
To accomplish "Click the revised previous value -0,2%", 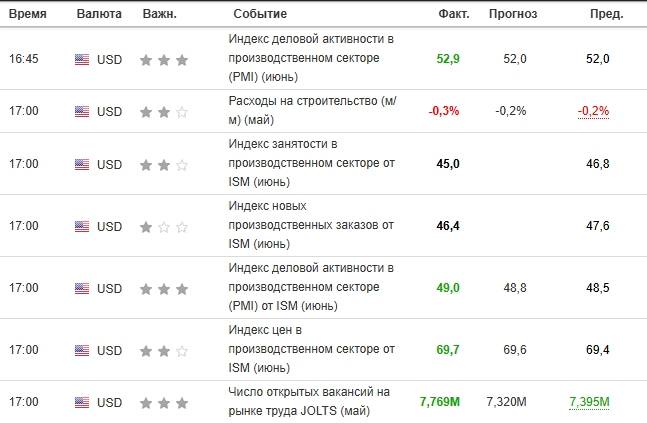I will (593, 111).
